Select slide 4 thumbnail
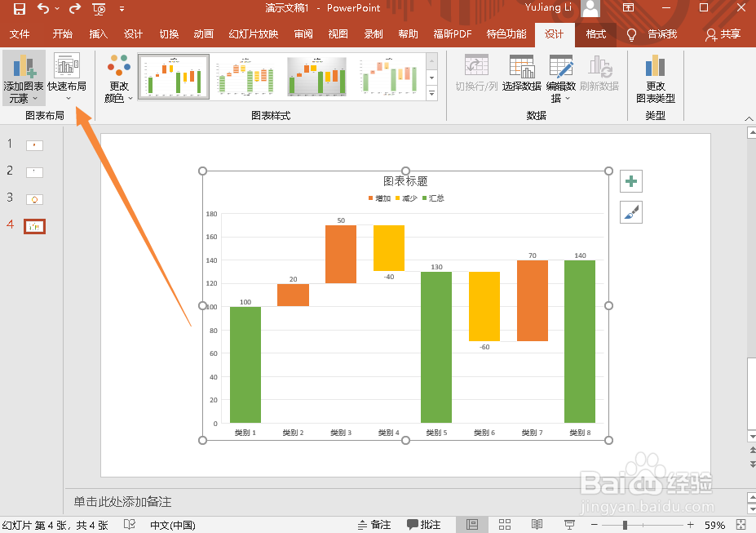756x533 pixels. 34,226
